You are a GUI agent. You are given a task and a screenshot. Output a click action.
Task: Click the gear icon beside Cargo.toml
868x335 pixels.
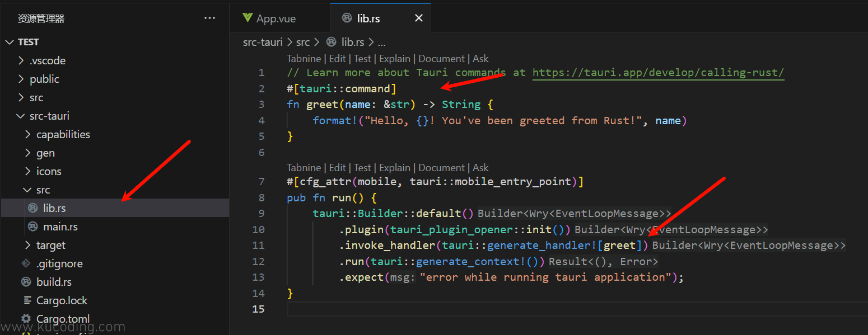(x=26, y=319)
